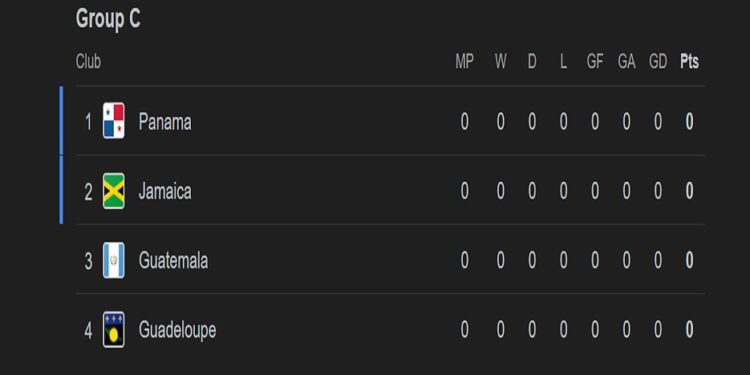Click the Guatemala flag icon
Image resolution: width=750 pixels, height=375 pixels.
114,260
